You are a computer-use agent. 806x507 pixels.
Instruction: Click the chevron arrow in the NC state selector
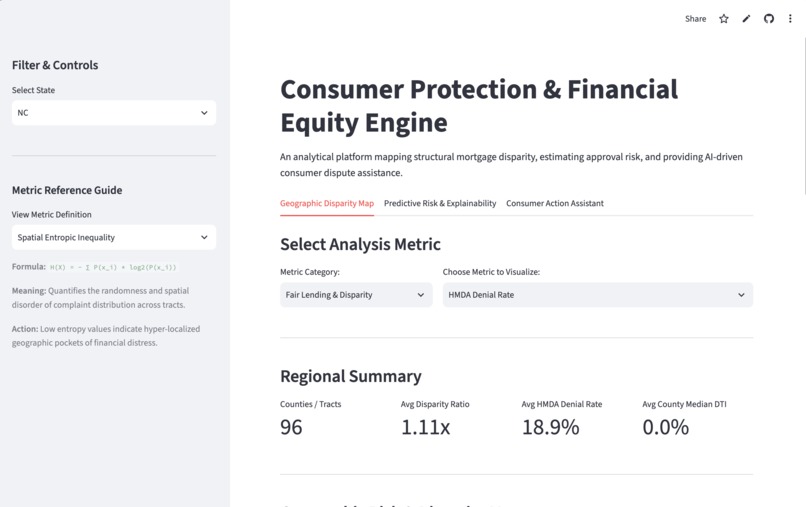pyautogui.click(x=204, y=113)
